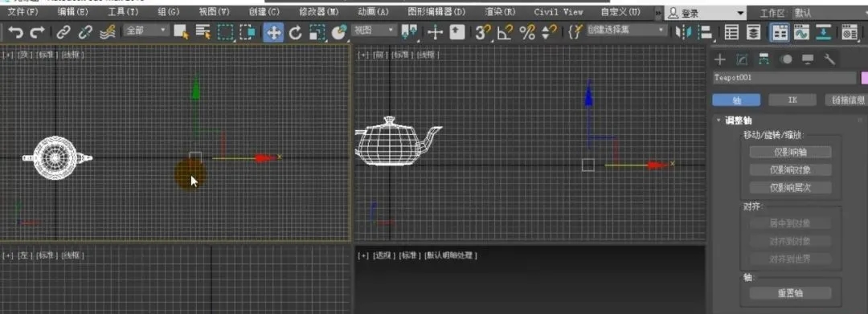
Task: Click the 重置轴 button
Action: [790, 293]
